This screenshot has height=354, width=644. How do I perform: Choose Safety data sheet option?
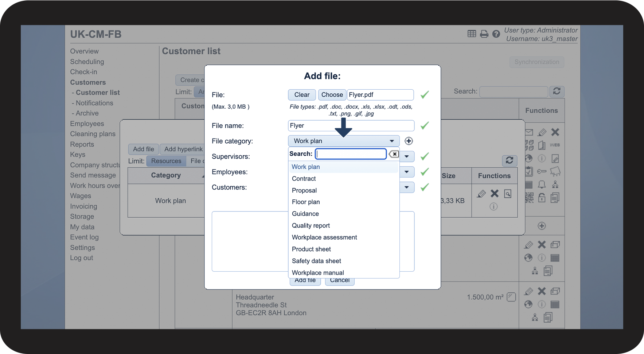tap(316, 261)
